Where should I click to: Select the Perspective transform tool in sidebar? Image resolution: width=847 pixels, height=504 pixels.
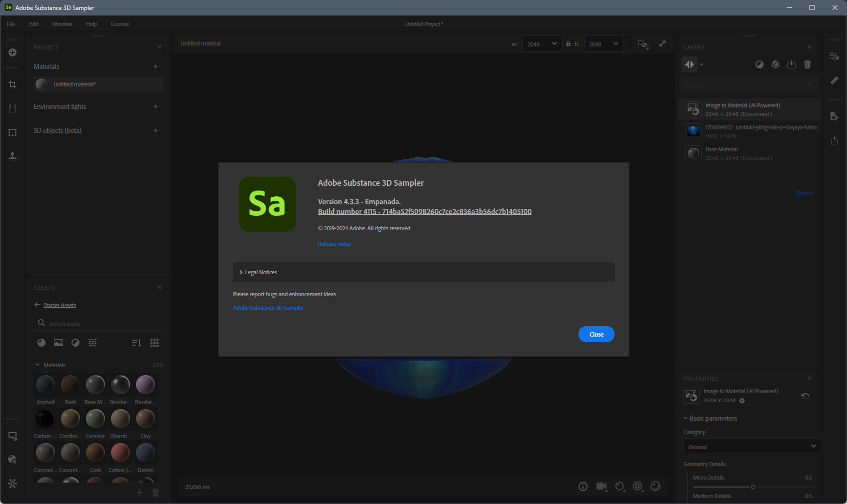click(12, 108)
